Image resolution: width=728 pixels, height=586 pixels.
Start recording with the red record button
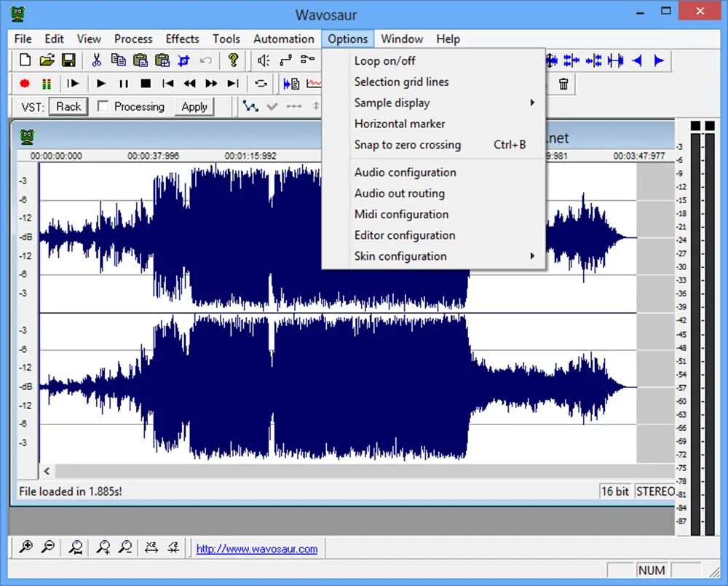pyautogui.click(x=25, y=84)
